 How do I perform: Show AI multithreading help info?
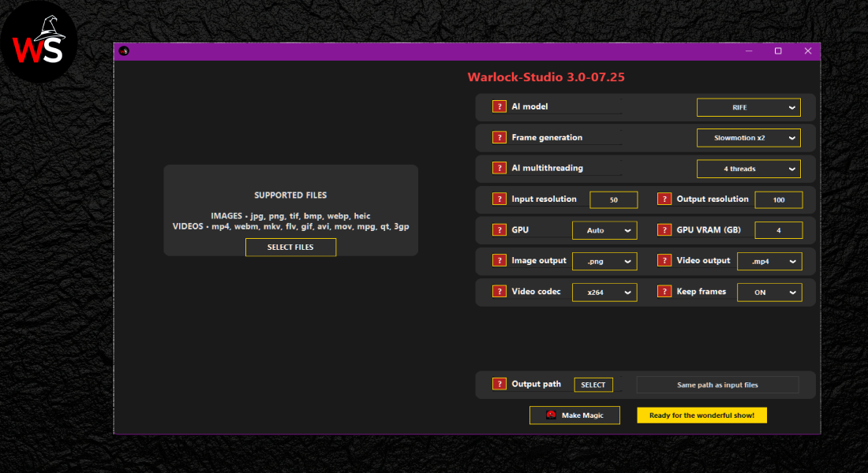pyautogui.click(x=499, y=168)
